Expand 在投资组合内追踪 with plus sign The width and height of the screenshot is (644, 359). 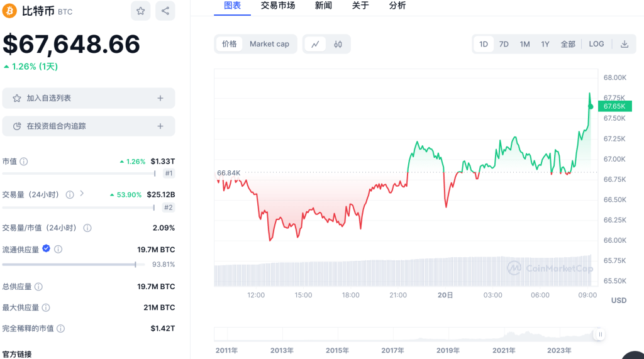pyautogui.click(x=160, y=126)
